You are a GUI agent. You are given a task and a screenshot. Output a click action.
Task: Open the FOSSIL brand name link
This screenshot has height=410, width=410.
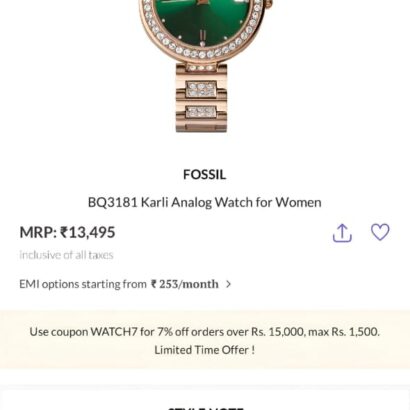click(205, 175)
